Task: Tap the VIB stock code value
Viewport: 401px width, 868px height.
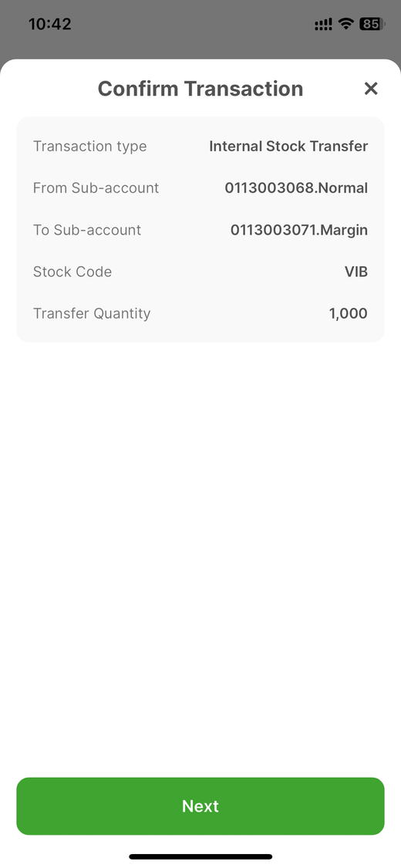Action: coord(356,272)
